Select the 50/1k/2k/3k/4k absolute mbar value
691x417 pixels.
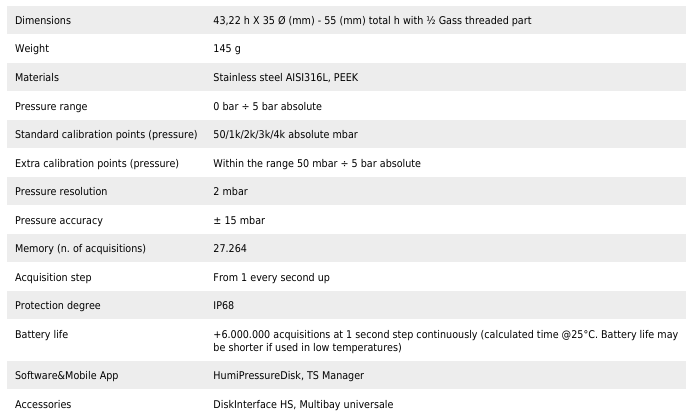285,134
